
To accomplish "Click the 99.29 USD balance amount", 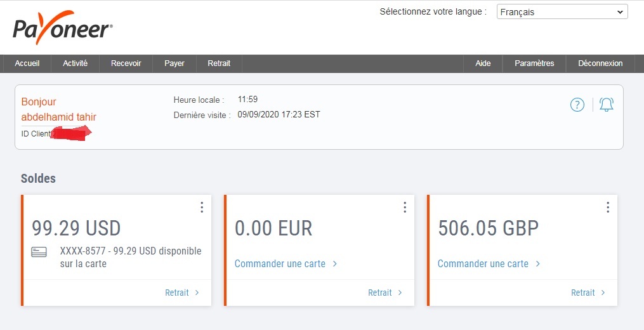I will click(76, 228).
